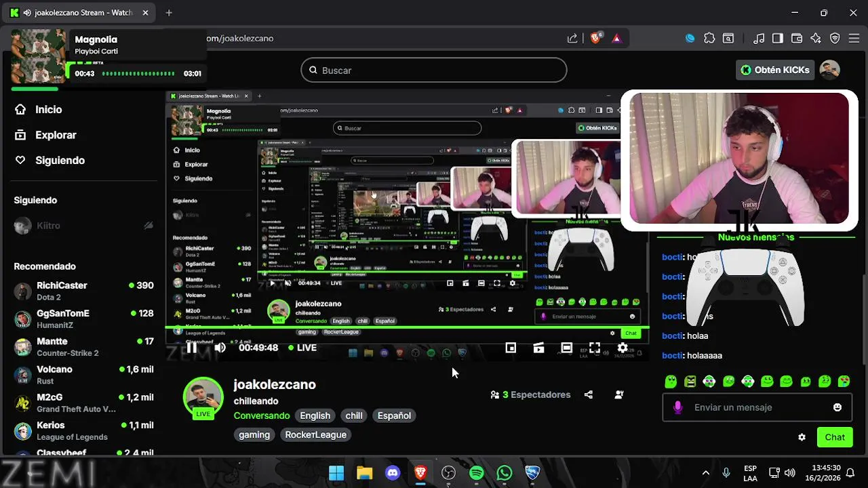
Task: Click the Enviar un mensaje input
Action: [757, 407]
